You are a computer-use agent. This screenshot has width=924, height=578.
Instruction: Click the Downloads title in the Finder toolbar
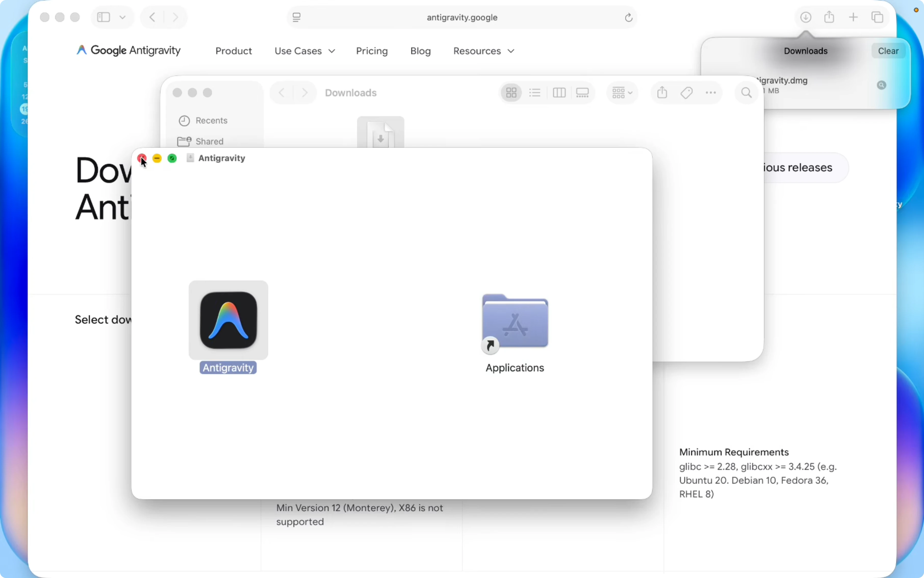pyautogui.click(x=351, y=93)
